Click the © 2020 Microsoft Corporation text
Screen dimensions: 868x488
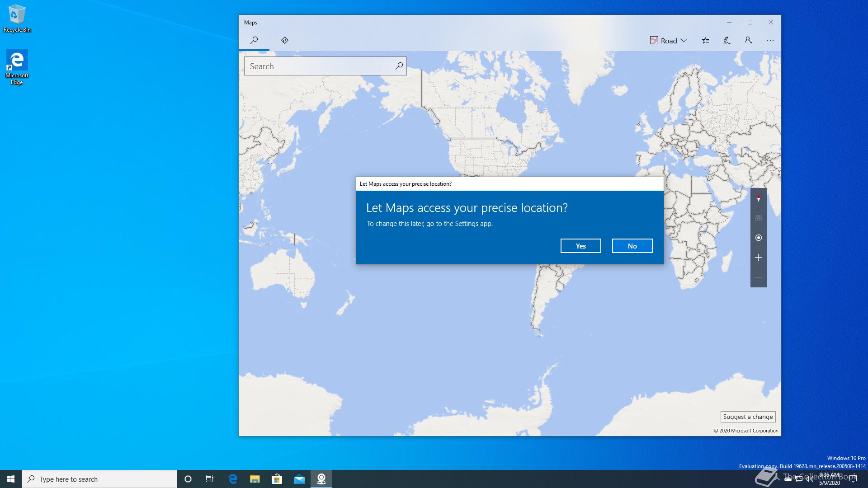746,431
